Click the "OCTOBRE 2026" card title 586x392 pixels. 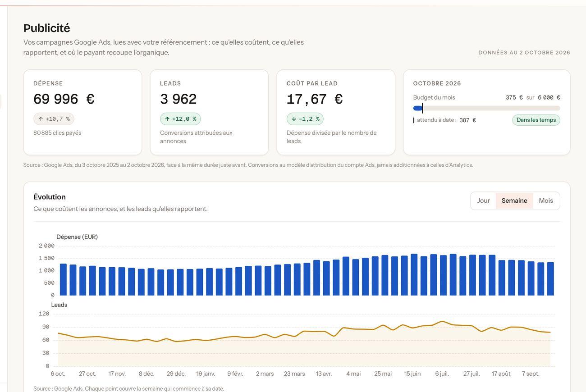coord(437,83)
